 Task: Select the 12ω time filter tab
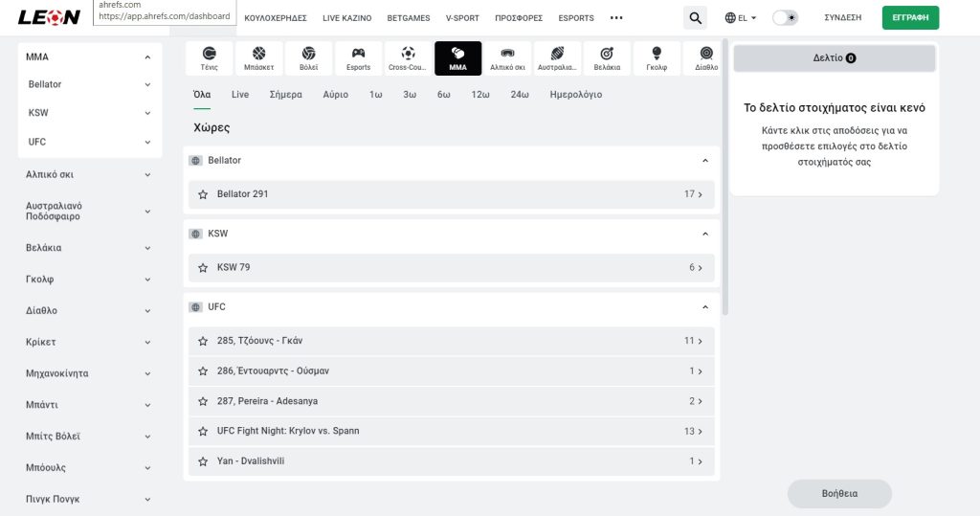point(480,95)
